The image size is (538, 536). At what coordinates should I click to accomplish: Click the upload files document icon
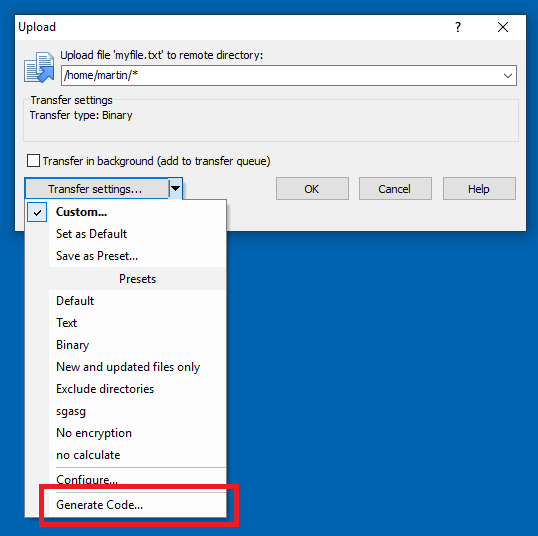coord(39,67)
